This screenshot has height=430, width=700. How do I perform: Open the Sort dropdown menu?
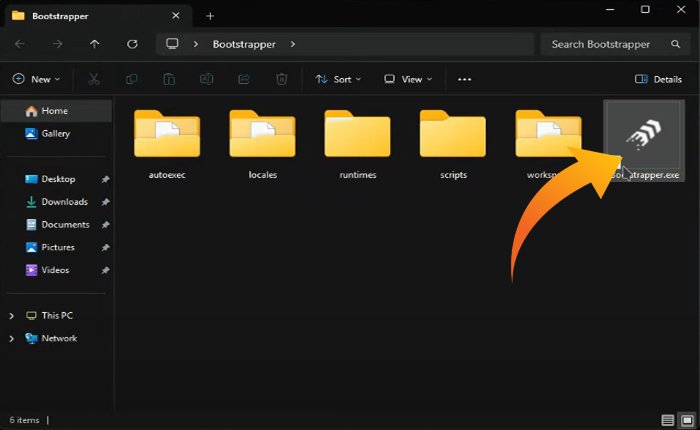coord(338,79)
